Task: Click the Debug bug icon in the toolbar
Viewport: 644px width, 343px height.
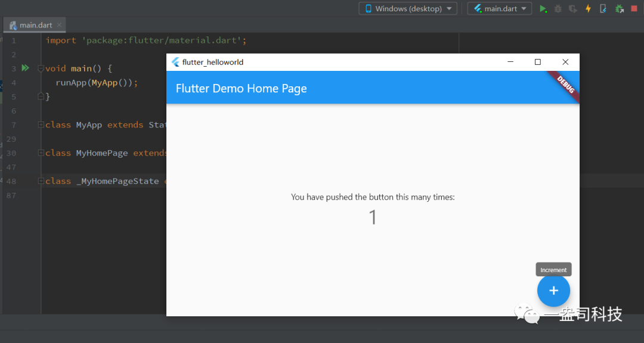Action: click(558, 8)
